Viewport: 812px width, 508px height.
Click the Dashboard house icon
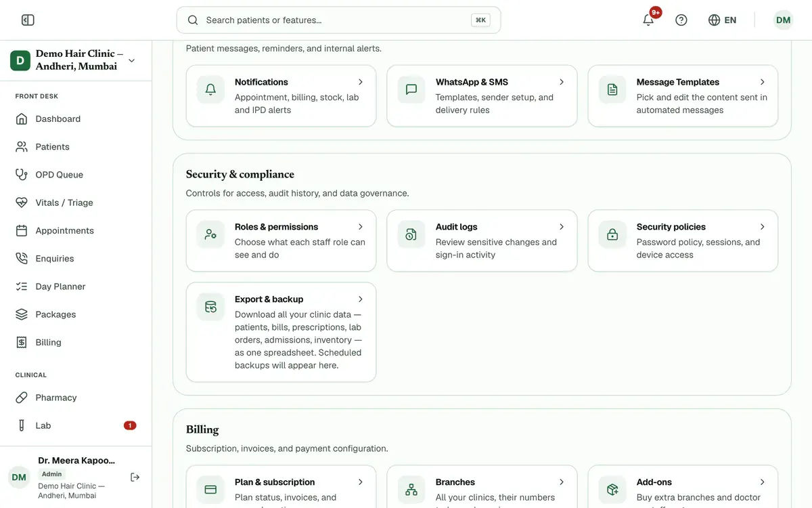(22, 119)
